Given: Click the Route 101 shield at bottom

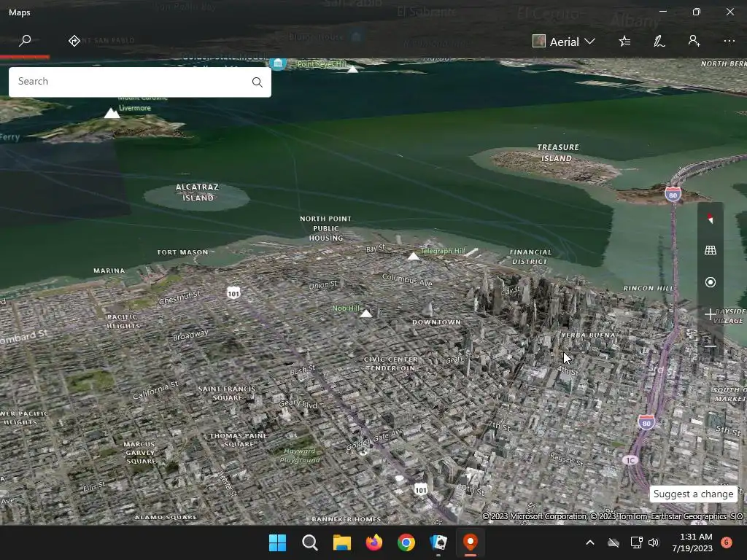Looking at the screenshot, I should tap(421, 489).
